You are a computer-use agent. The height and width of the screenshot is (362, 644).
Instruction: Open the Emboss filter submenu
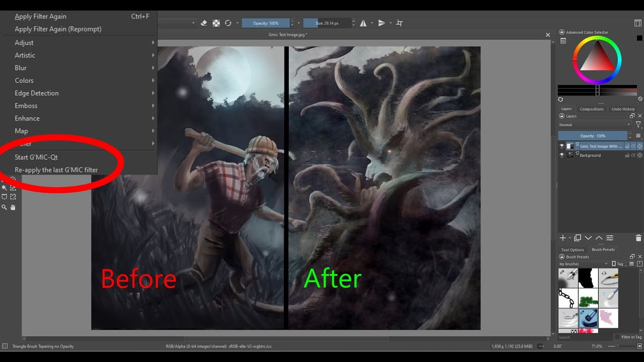[x=79, y=106]
